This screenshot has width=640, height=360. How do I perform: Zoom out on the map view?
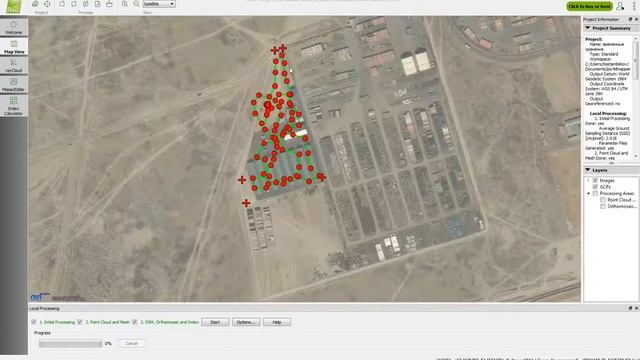pos(136,4)
